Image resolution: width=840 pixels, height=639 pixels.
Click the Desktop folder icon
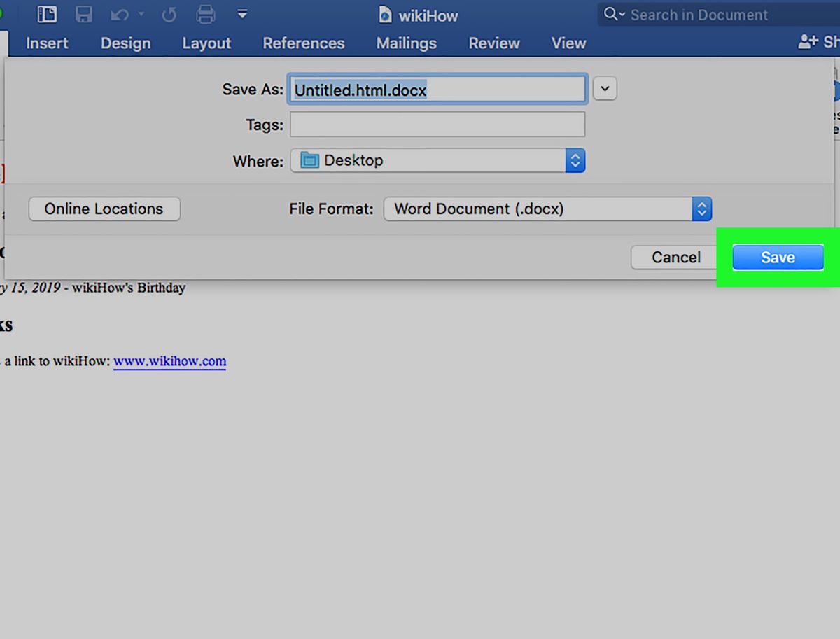click(309, 160)
